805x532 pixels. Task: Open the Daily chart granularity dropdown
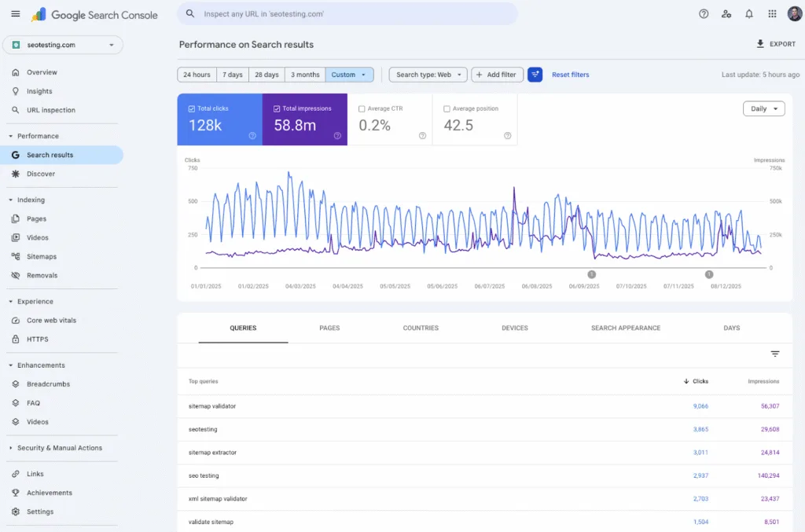pos(763,109)
